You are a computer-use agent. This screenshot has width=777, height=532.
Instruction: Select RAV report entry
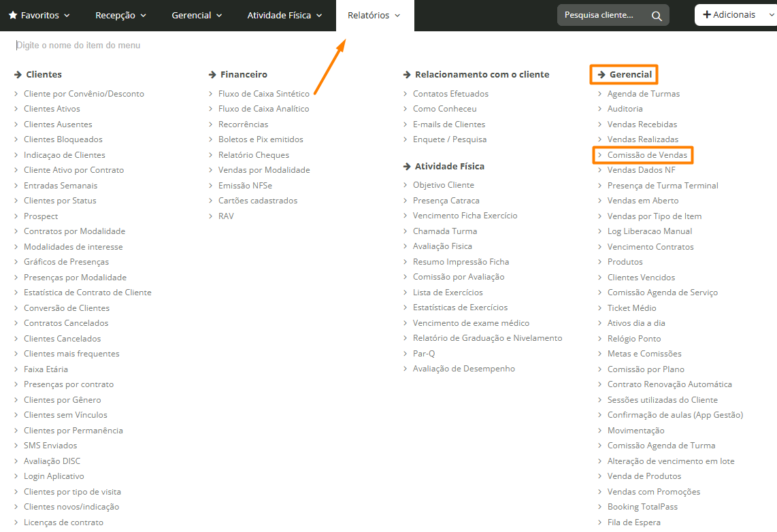226,216
